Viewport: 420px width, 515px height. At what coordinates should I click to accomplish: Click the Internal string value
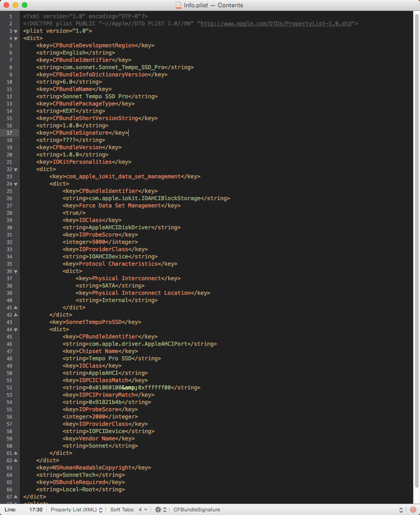[x=115, y=300]
